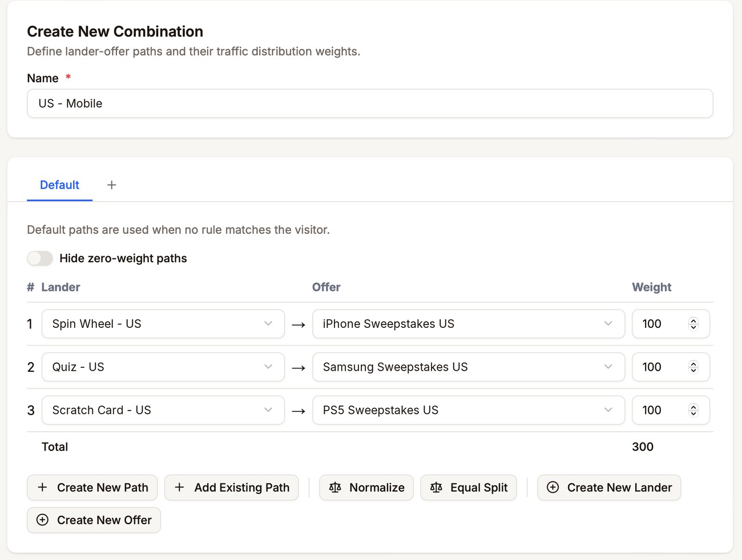Focus the Name field containing US - Mobile
Screen dimensions: 742x560
370,103
